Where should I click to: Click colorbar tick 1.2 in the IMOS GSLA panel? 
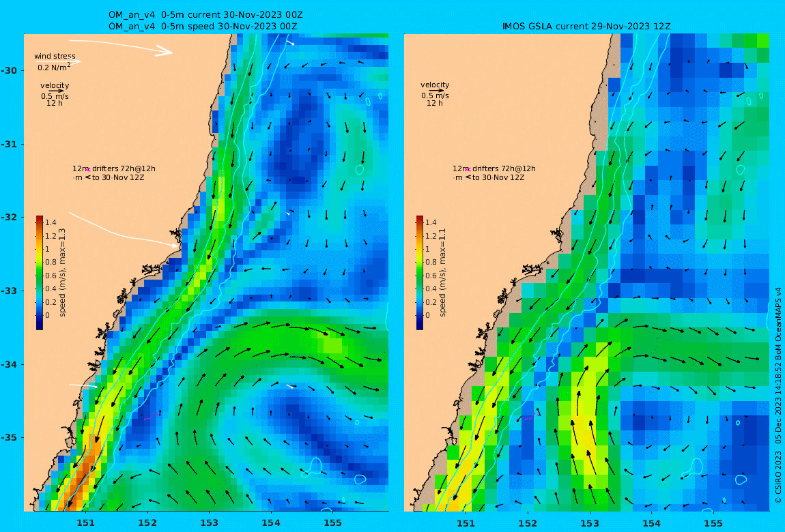coord(431,236)
